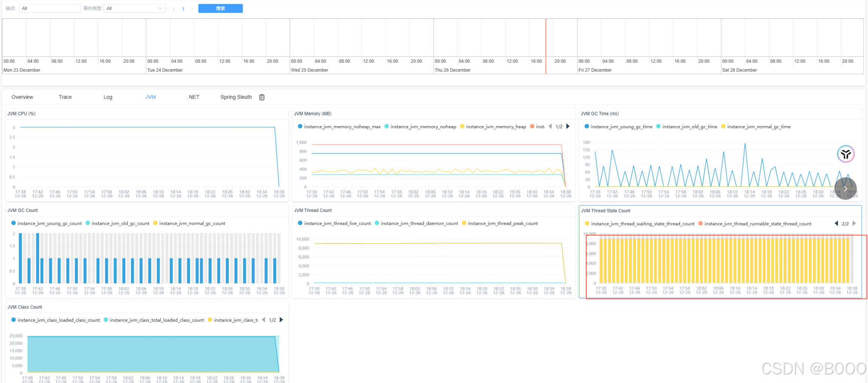
Task: Click the red time marker on timeline
Action: 546,46
